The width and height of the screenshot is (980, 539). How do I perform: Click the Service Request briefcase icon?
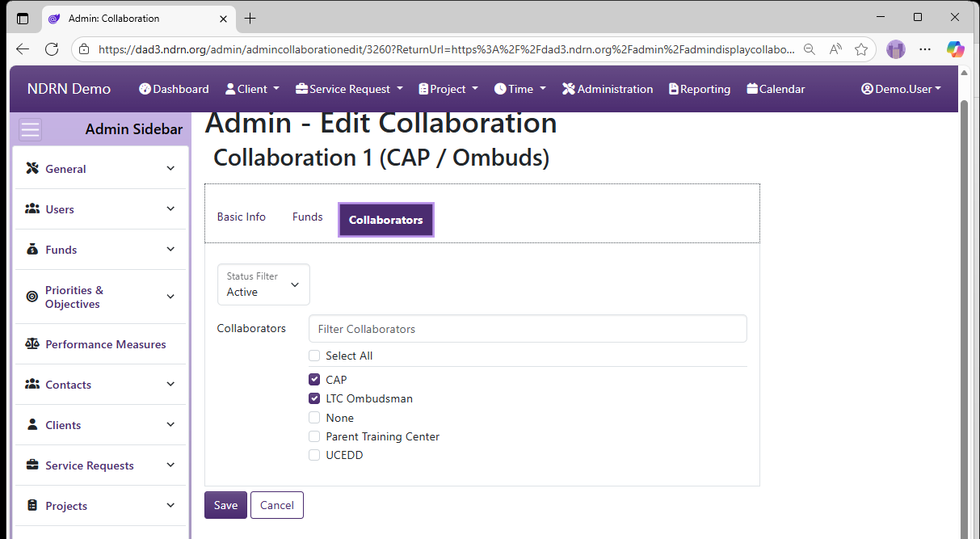301,89
